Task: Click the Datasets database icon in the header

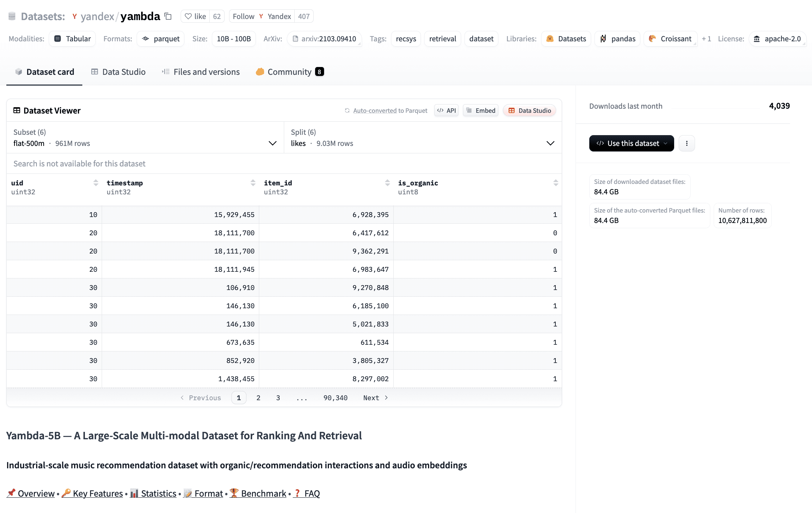Action: (x=12, y=16)
